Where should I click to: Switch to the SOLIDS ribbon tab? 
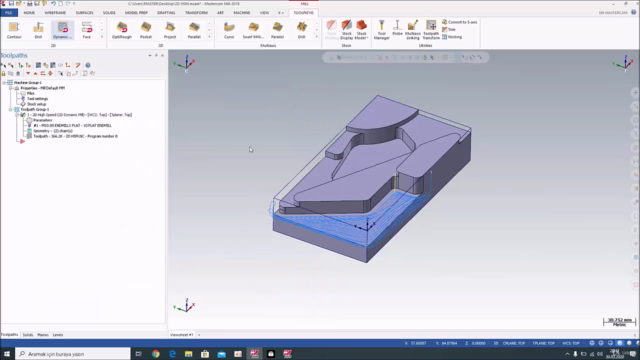pyautogui.click(x=109, y=13)
